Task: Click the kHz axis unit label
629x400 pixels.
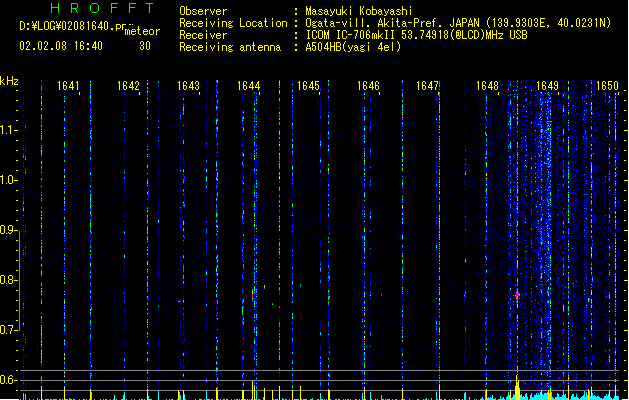Action: tap(9, 81)
